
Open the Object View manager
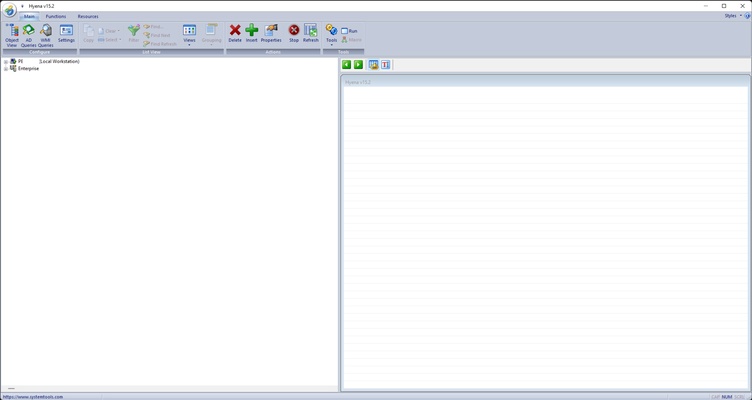pyautogui.click(x=12, y=35)
